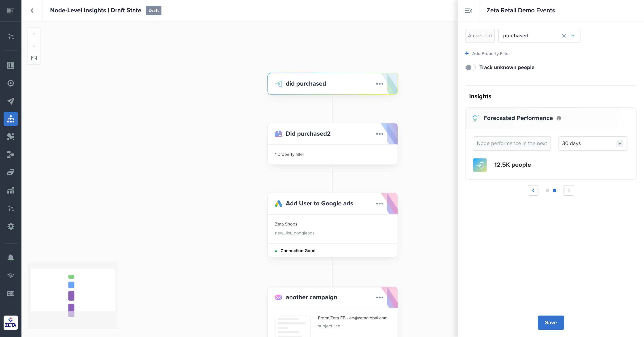Image resolution: width=644 pixels, height=337 pixels.
Task: Click the Save button
Action: point(551,322)
